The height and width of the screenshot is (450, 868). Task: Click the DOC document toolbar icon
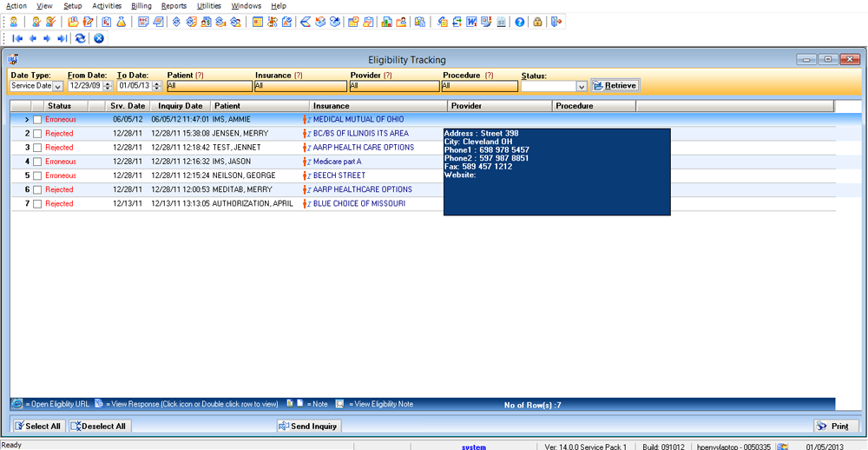[143, 23]
